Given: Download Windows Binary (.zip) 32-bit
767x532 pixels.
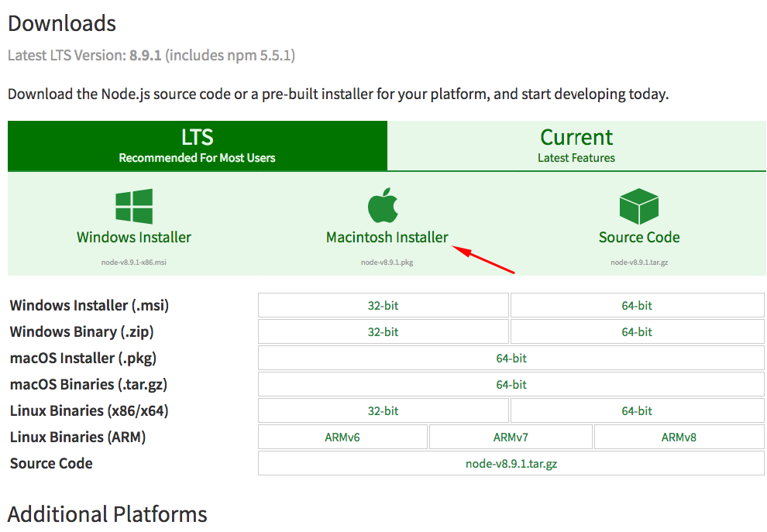Looking at the screenshot, I should [383, 332].
